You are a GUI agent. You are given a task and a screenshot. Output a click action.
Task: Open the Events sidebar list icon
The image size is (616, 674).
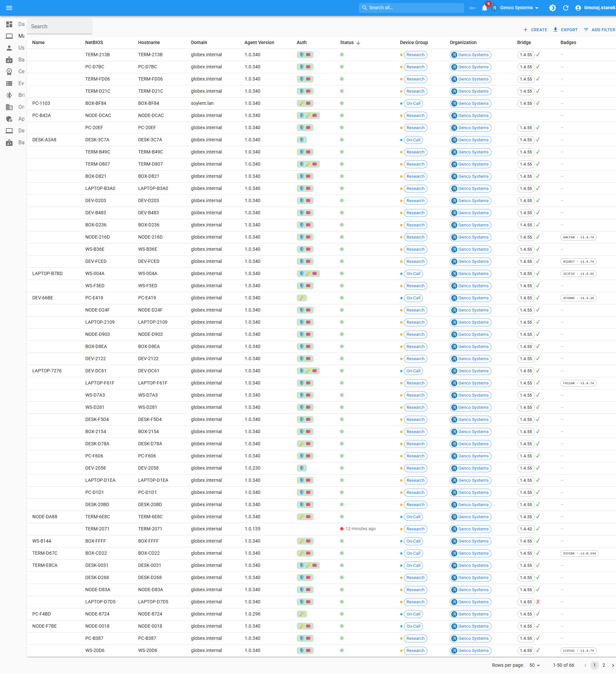point(9,83)
